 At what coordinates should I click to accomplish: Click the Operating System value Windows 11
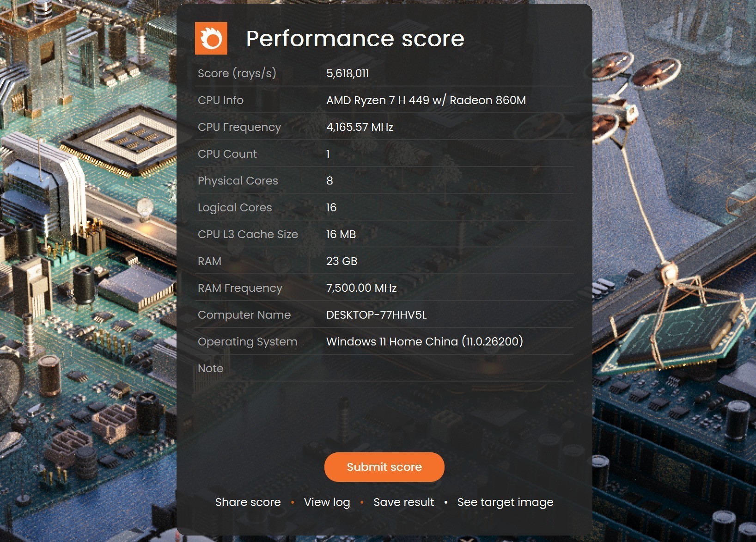(425, 342)
